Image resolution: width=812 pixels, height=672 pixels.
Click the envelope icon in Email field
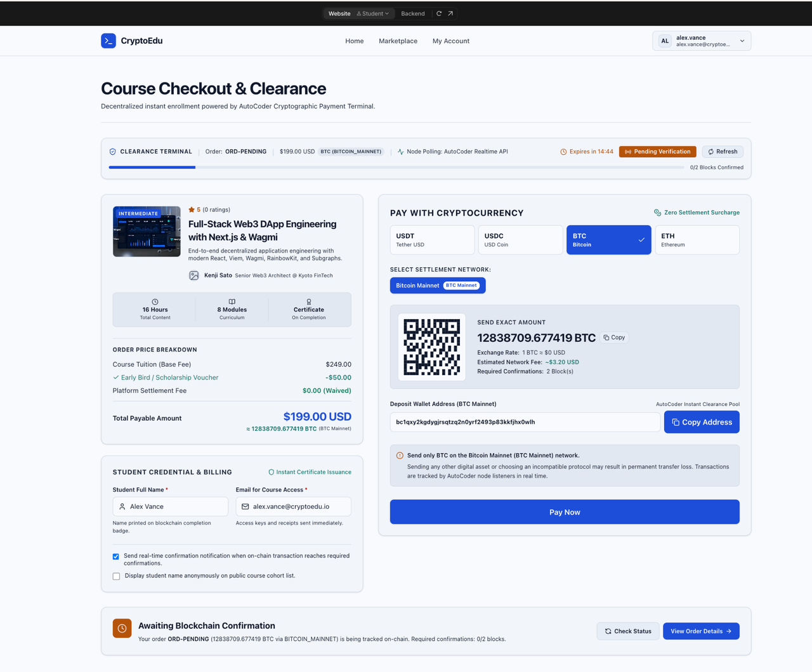point(246,506)
